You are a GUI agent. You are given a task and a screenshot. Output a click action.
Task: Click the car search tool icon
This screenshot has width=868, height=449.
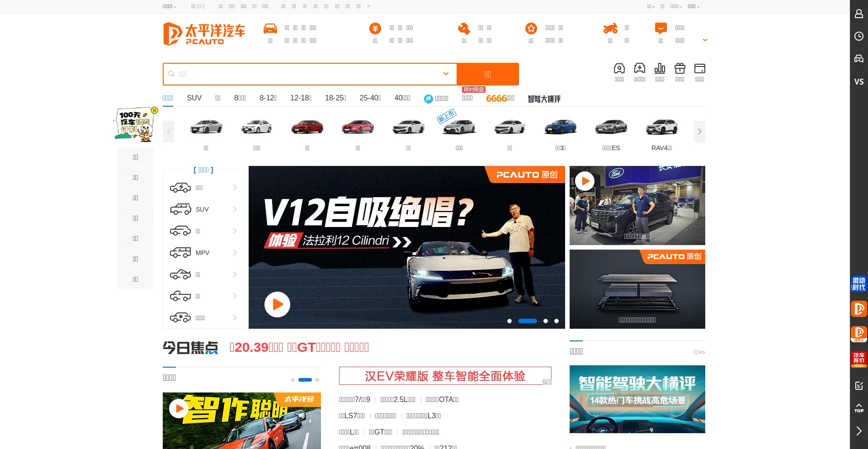(619, 68)
